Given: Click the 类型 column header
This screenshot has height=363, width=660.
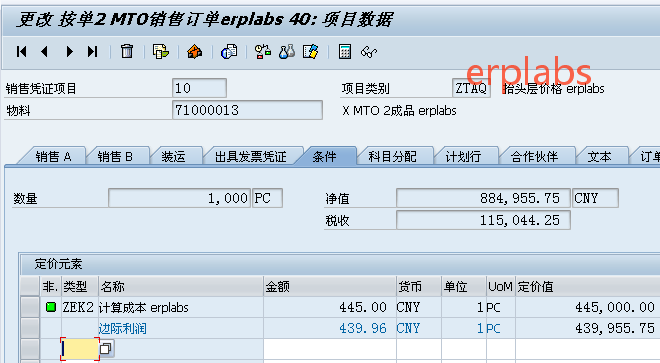Looking at the screenshot, I should tap(80, 286).
